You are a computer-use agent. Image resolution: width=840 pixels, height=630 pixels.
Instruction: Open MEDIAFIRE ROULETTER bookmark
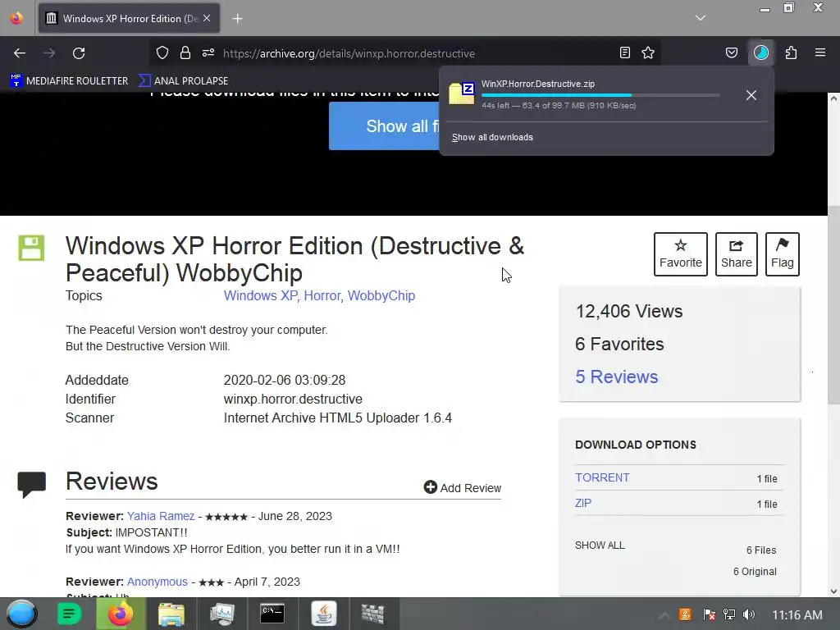pyautogui.click(x=69, y=81)
